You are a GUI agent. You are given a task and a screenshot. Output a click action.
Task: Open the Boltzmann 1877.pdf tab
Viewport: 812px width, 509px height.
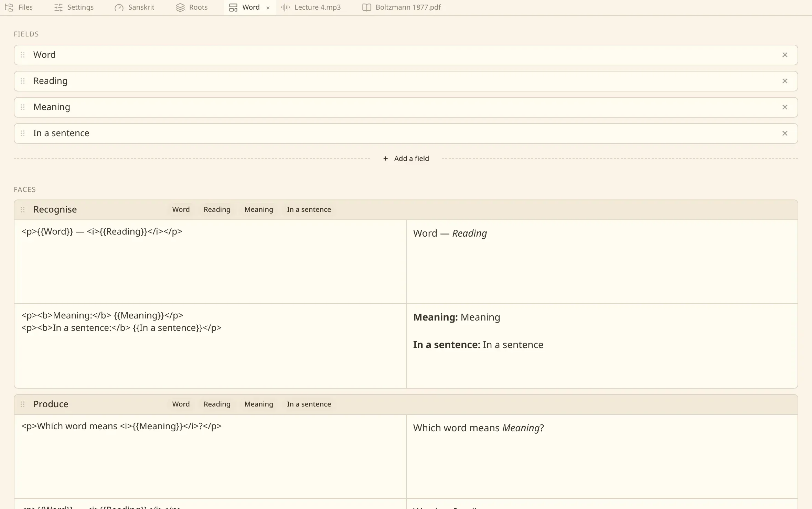click(x=401, y=7)
